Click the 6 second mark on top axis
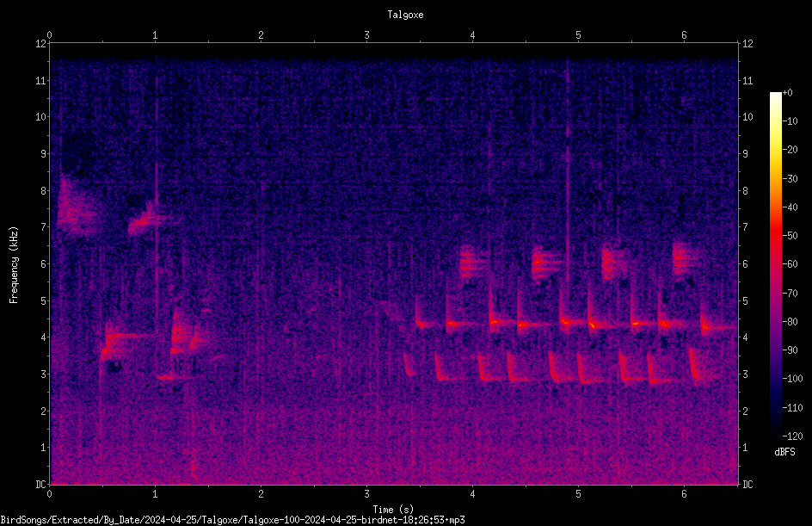 click(684, 35)
